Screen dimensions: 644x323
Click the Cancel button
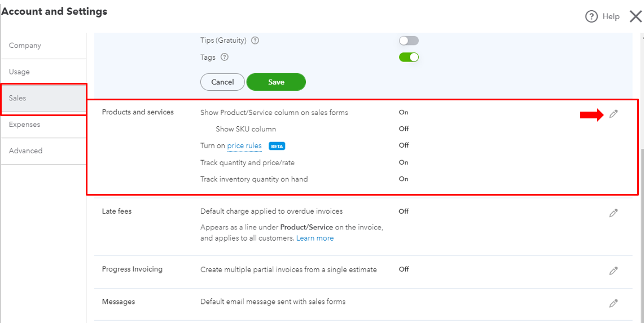click(222, 82)
